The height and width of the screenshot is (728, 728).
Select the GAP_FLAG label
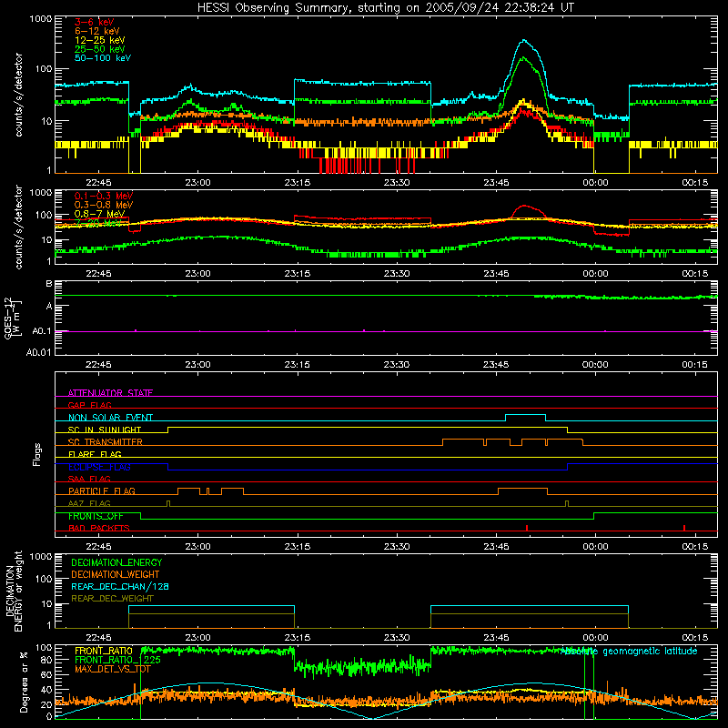[89, 405]
